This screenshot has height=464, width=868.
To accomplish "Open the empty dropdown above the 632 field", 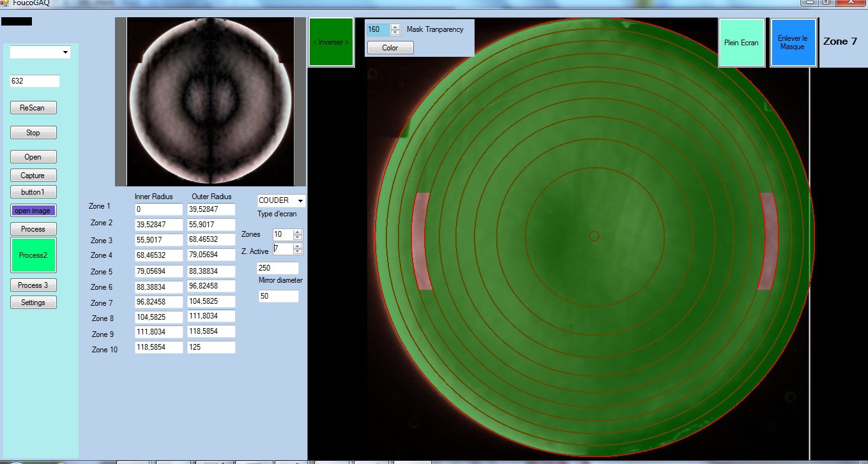I will tap(65, 53).
